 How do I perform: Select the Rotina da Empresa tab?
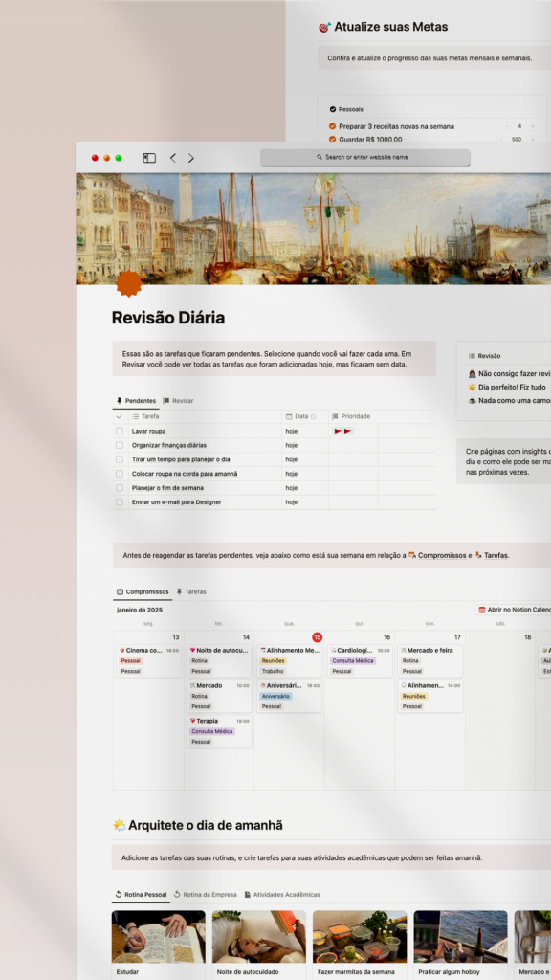pos(206,895)
